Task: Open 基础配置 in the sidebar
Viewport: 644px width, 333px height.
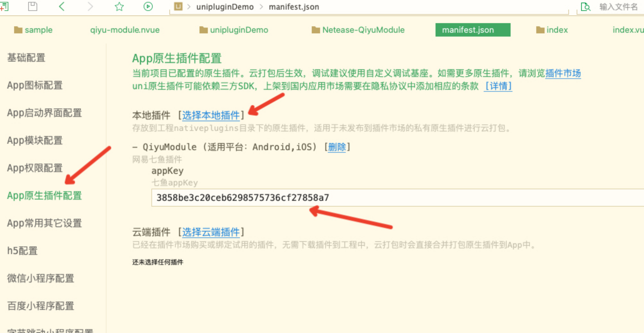Action: click(26, 58)
